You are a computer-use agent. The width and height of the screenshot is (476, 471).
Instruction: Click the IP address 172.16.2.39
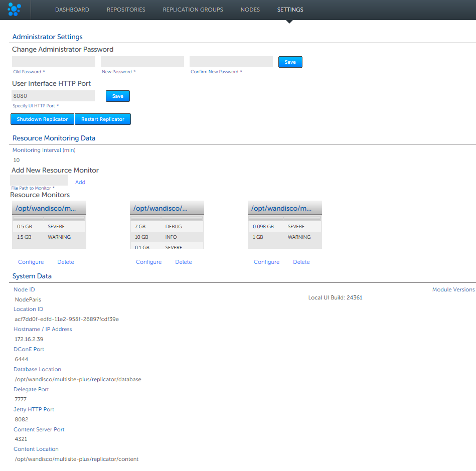[x=29, y=339]
